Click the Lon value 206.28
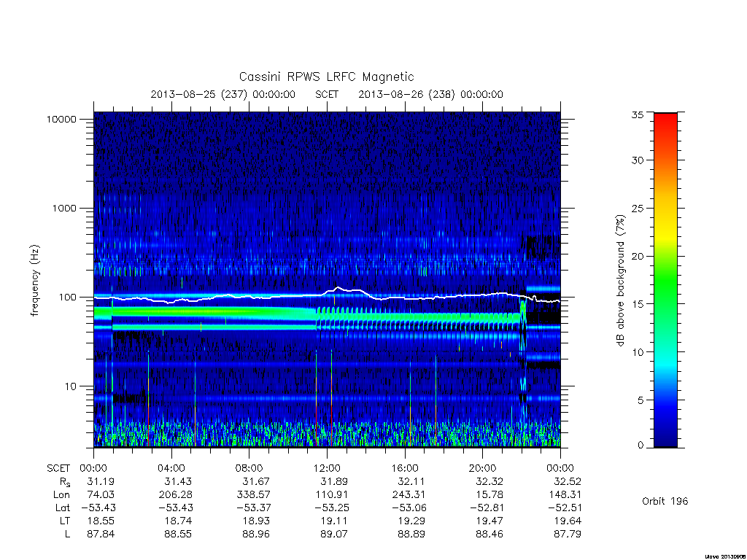747x560 pixels. click(176, 495)
